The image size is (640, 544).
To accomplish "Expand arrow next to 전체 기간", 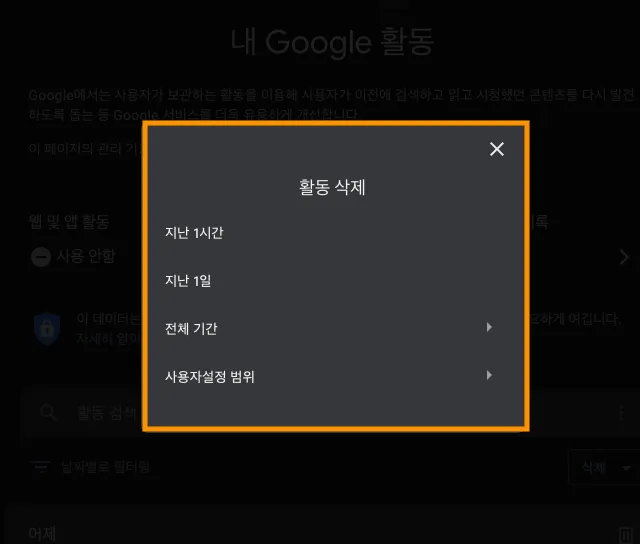I will 489,327.
